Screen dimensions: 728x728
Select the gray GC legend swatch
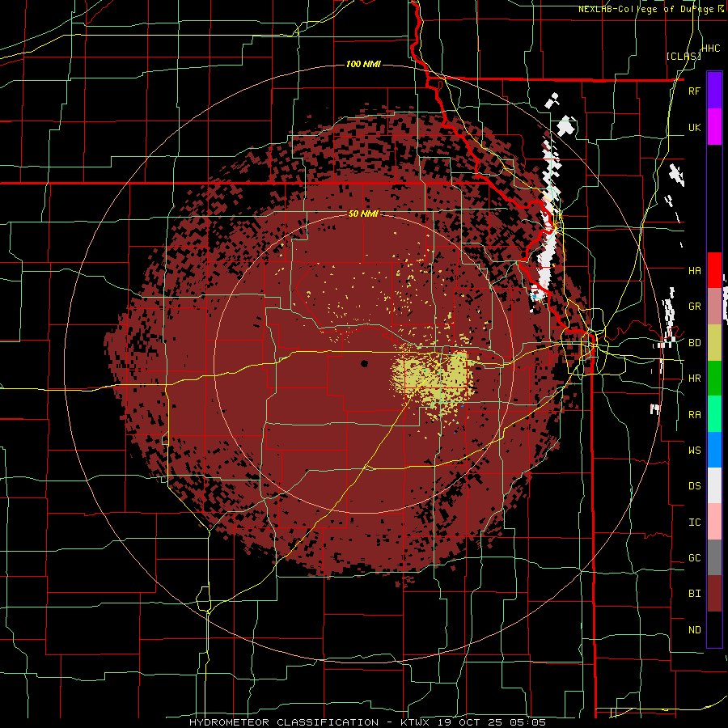tap(714, 557)
